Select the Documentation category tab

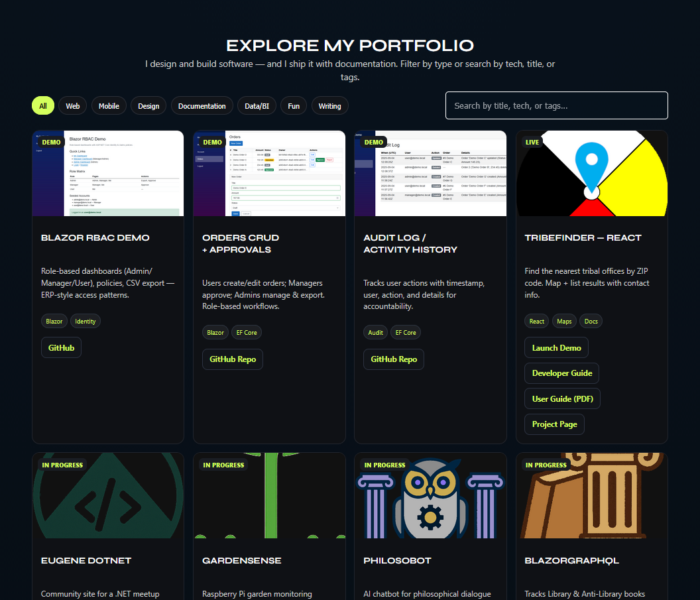pos(202,105)
